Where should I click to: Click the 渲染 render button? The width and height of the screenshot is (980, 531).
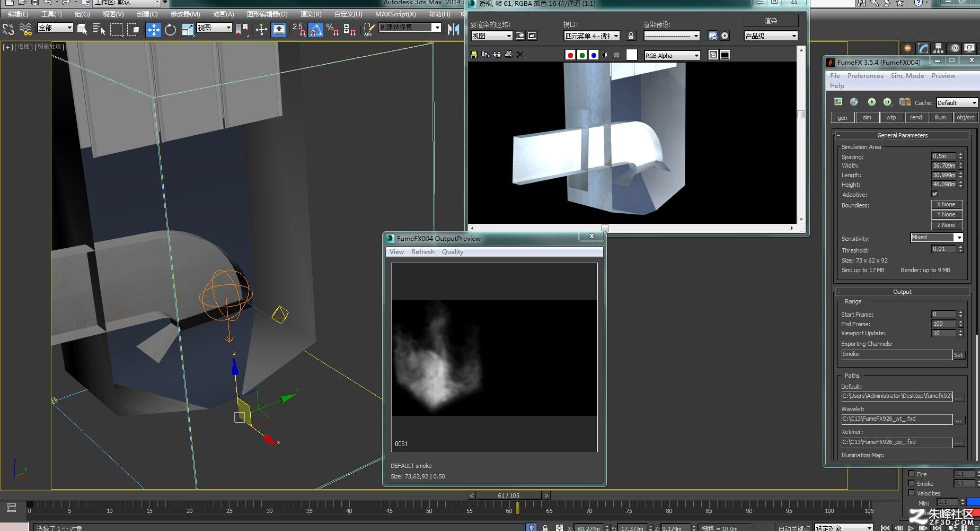click(x=771, y=21)
